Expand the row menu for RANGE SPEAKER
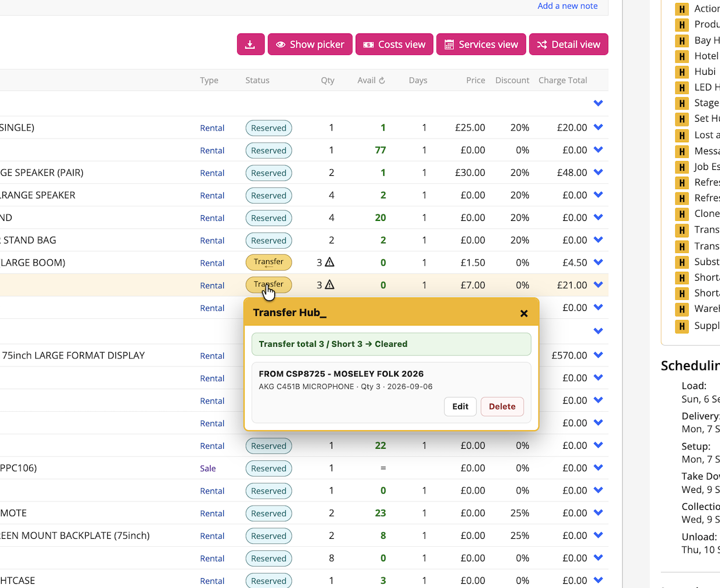The image size is (720, 588). tap(599, 195)
